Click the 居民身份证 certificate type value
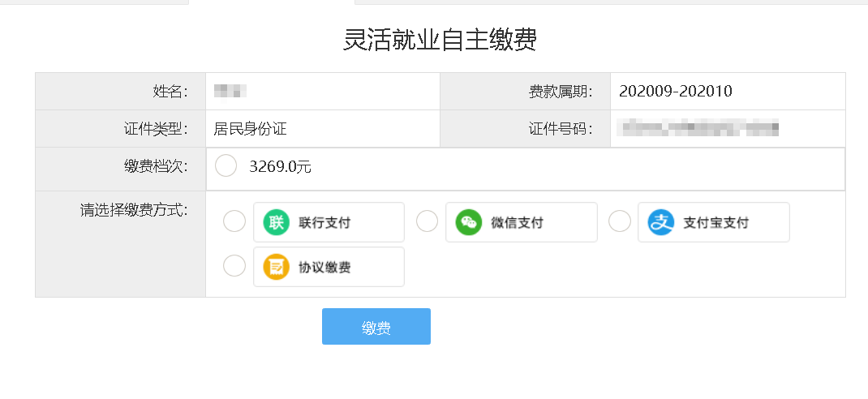This screenshot has height=399, width=868. 250,129
